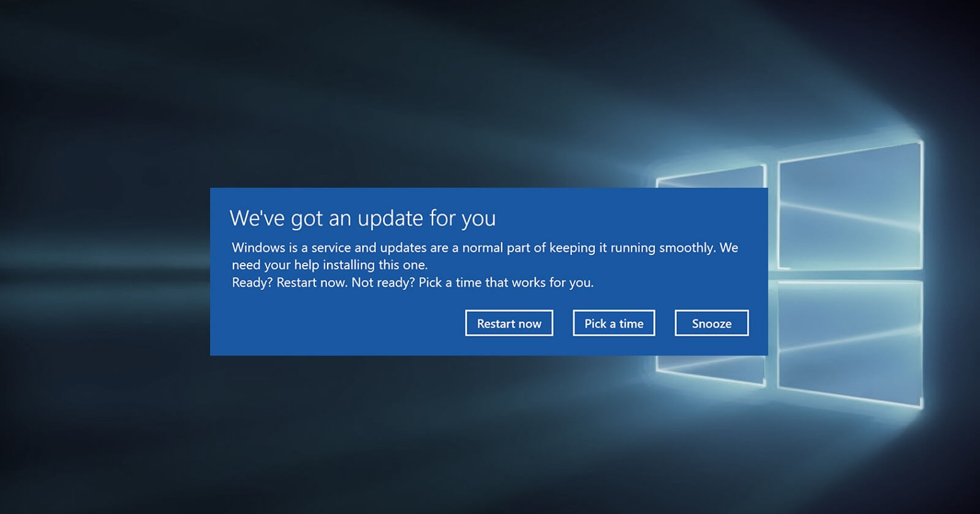Click the dark wallpaper area above the dialog
This screenshot has width=980, height=514.
[429, 92]
